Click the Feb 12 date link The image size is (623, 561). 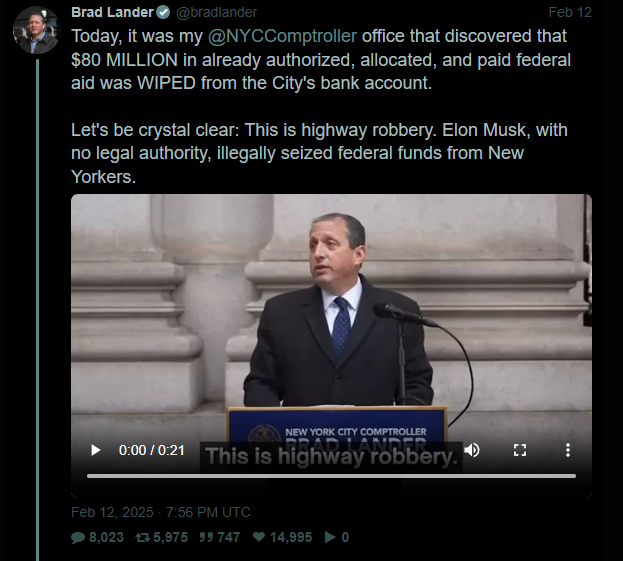[x=570, y=12]
